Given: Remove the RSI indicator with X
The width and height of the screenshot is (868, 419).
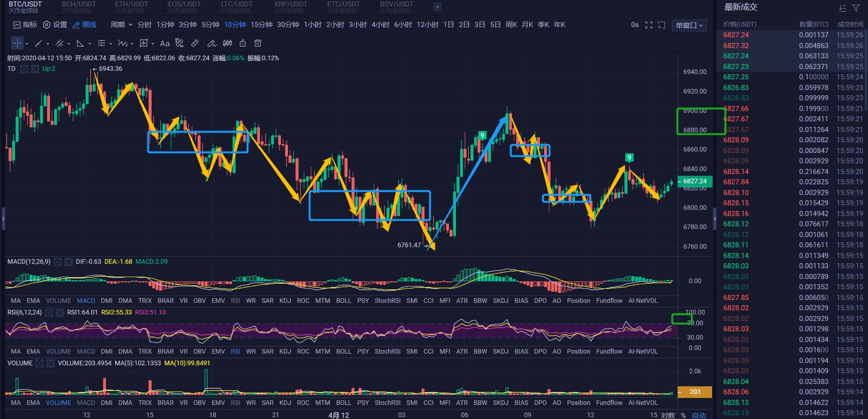Looking at the screenshot, I should click(60, 313).
